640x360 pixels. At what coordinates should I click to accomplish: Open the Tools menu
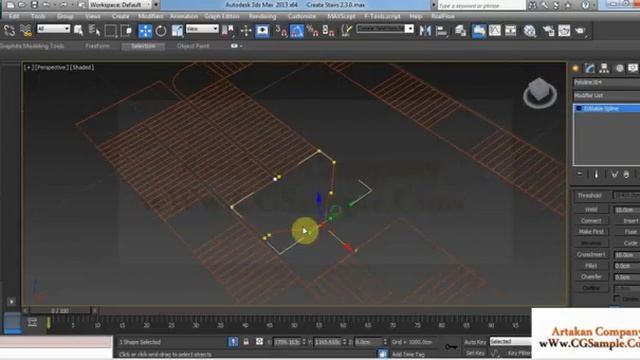(x=38, y=16)
